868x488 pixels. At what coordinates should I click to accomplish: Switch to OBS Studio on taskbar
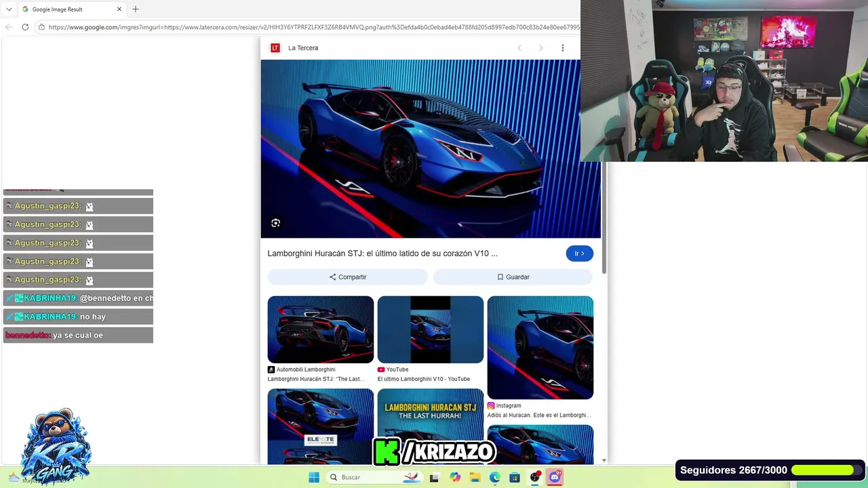coord(535,477)
